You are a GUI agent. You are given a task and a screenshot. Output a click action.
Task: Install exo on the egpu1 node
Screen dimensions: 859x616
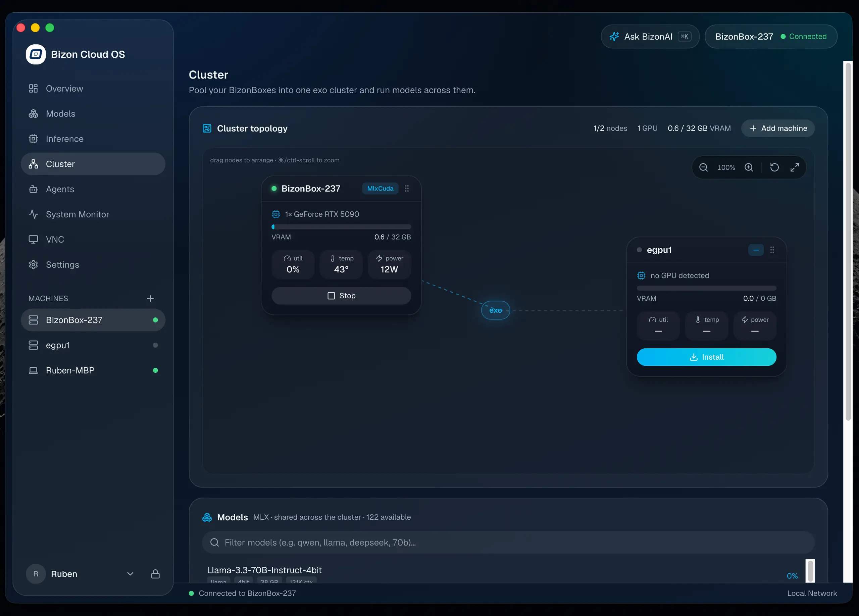706,357
